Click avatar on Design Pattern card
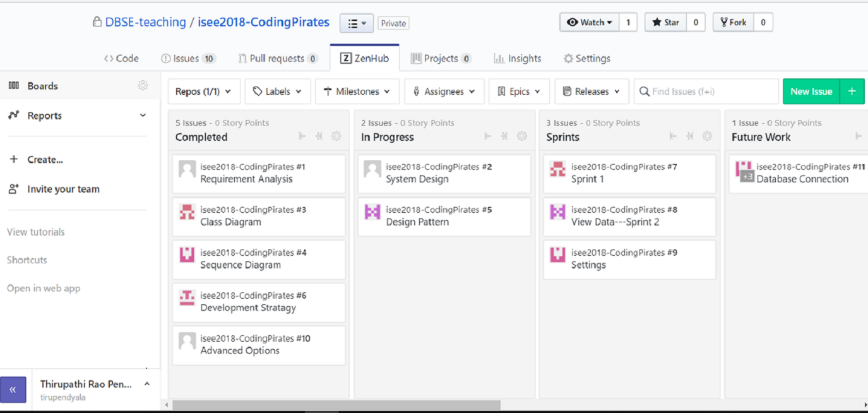 pos(372,212)
